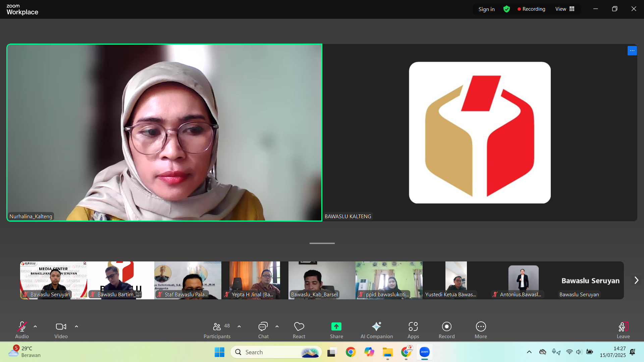This screenshot has width=644, height=362.
Task: Show next page of participant thumbnails
Action: pyautogui.click(x=636, y=280)
